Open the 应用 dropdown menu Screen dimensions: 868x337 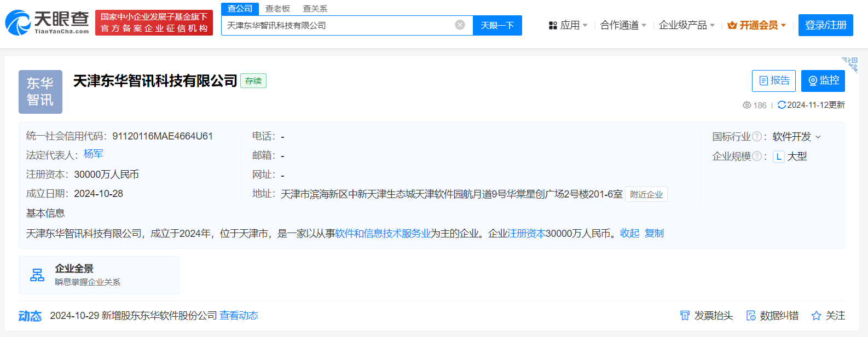568,25
